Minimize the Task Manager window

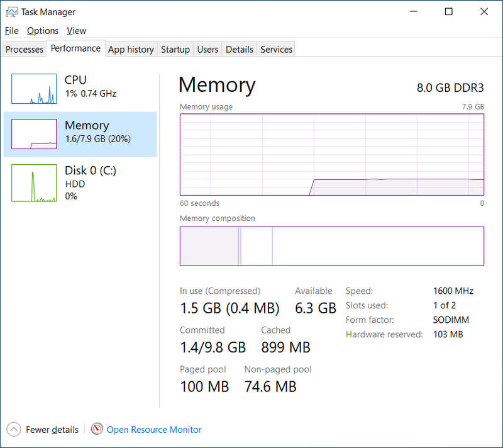click(414, 11)
